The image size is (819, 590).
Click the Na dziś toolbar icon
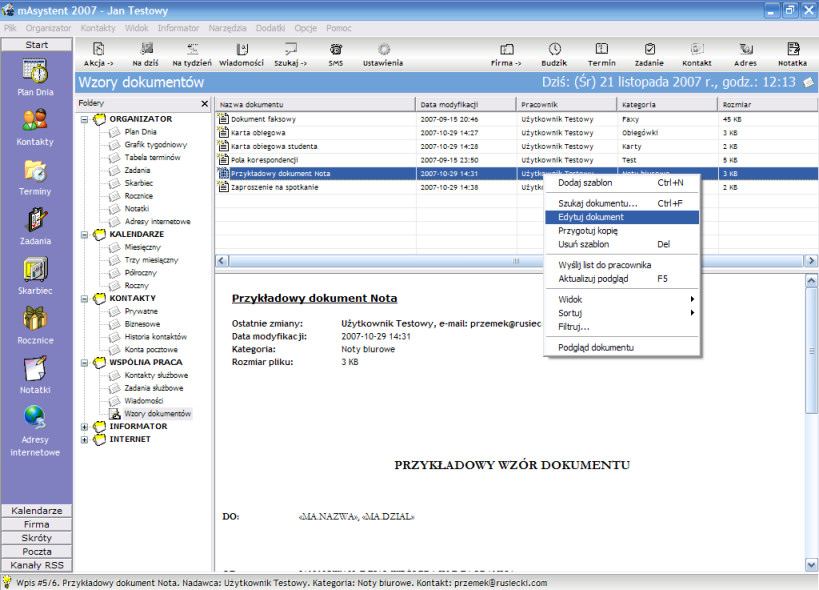[x=146, y=50]
